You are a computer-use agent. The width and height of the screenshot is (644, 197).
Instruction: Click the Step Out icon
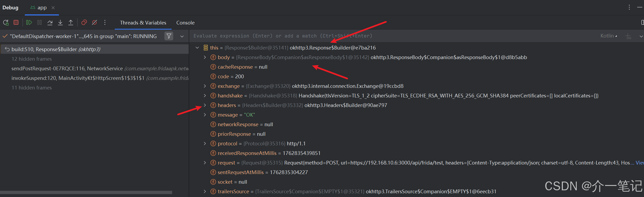pyautogui.click(x=71, y=23)
